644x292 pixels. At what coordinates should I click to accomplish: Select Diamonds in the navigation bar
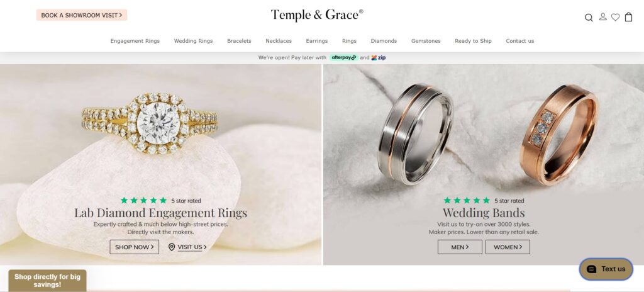(384, 41)
